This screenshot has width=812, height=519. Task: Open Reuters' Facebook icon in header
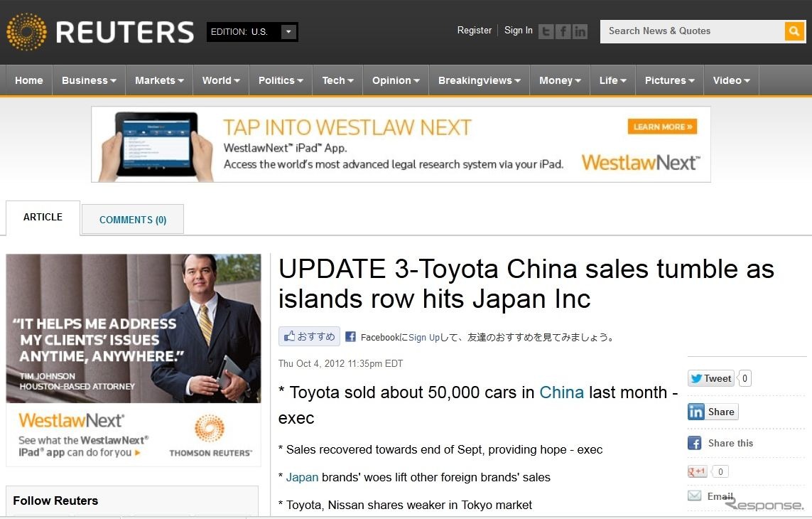pos(562,31)
